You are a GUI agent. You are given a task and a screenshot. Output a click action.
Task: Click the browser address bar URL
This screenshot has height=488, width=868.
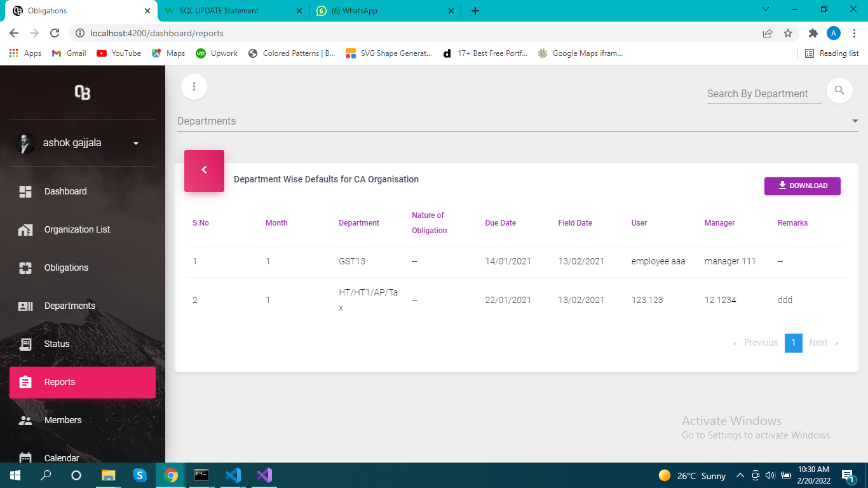tap(157, 33)
